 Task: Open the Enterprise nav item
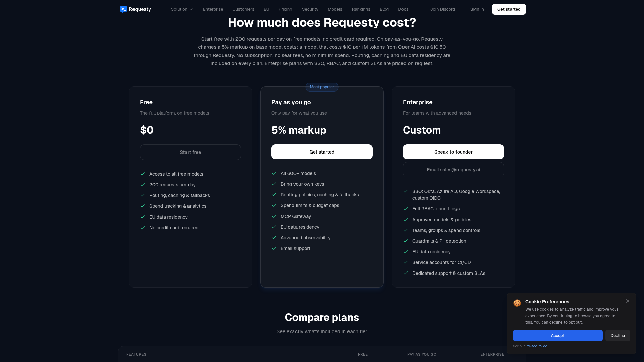(213, 9)
